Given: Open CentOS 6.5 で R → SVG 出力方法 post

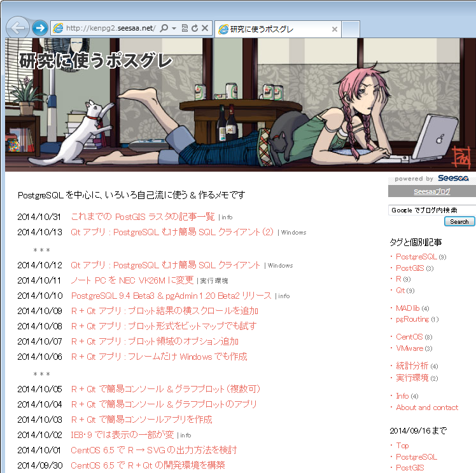Looking at the screenshot, I should click(x=153, y=450).
